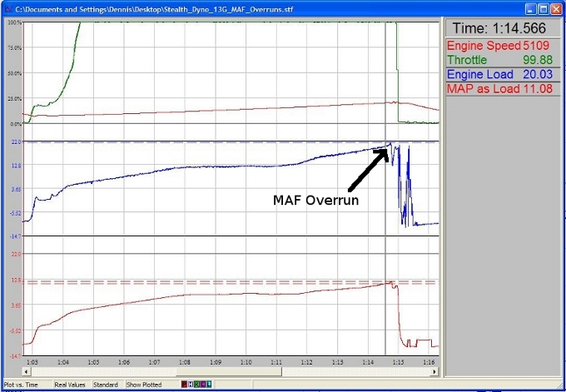Click the 100.% label on the throttle axis
Image resolution: width=566 pixels, height=392 pixels.
[x=15, y=22]
